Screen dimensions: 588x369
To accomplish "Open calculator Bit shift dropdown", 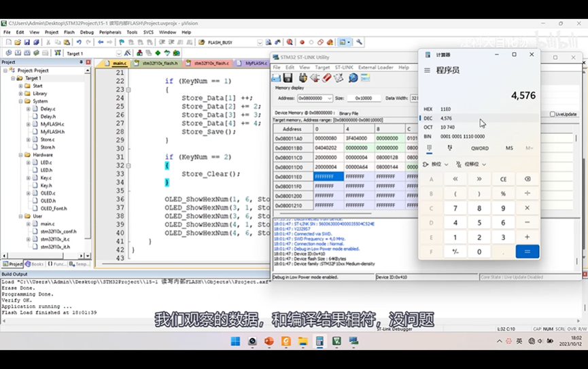I will pyautogui.click(x=471, y=164).
